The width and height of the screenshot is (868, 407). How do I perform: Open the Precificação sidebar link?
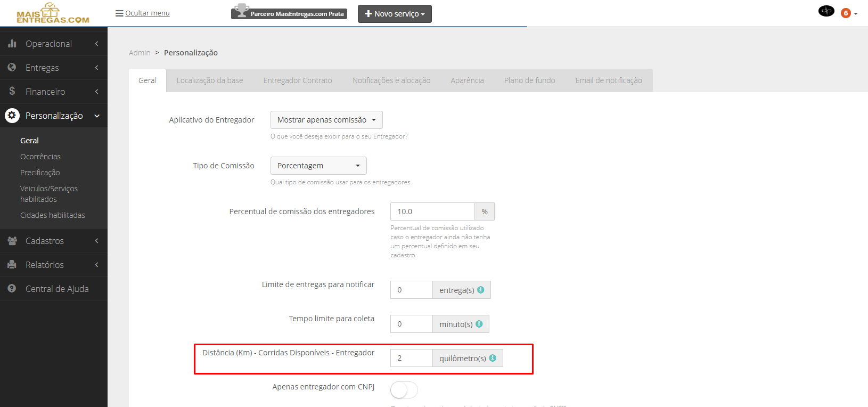pos(40,173)
